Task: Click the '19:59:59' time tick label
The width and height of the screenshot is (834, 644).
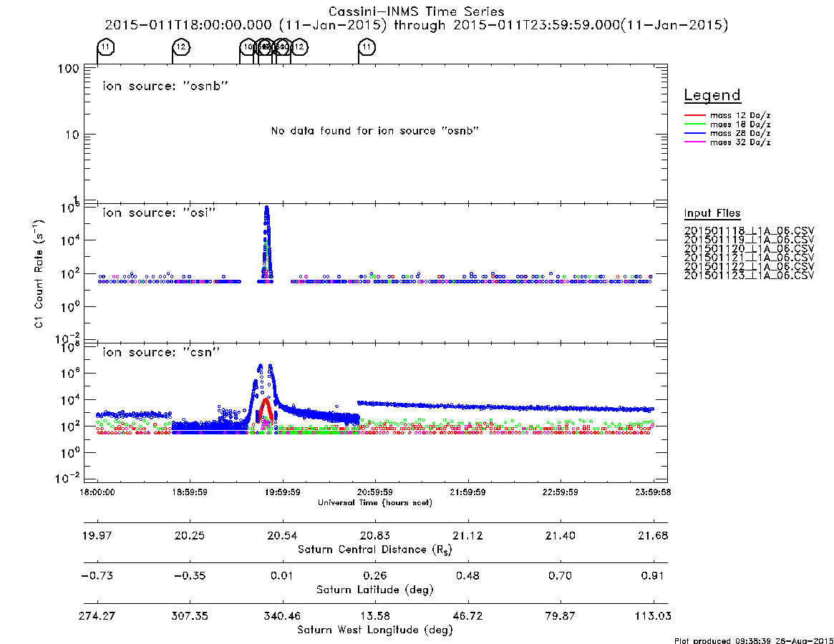Action: click(x=283, y=492)
